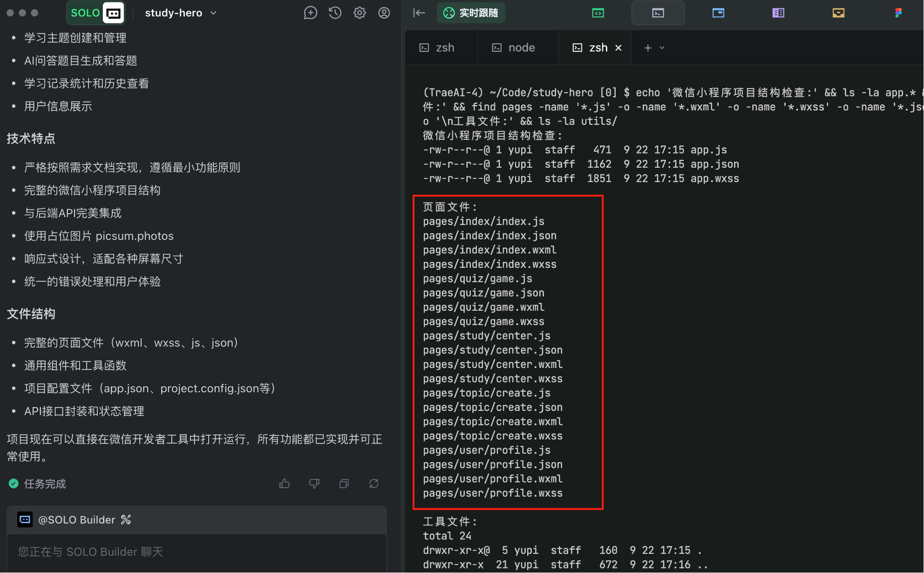
Task: Toggle SOLO mode switch
Action: 96,13
